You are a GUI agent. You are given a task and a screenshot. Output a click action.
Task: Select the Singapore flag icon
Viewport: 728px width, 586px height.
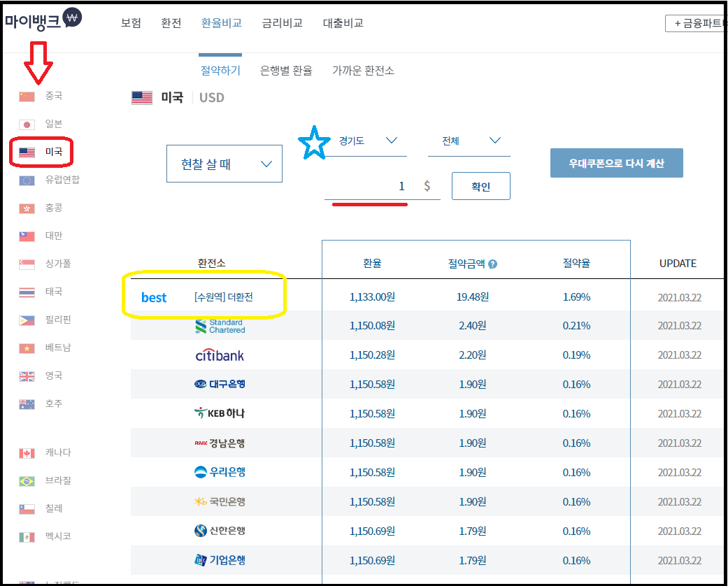pos(27,264)
